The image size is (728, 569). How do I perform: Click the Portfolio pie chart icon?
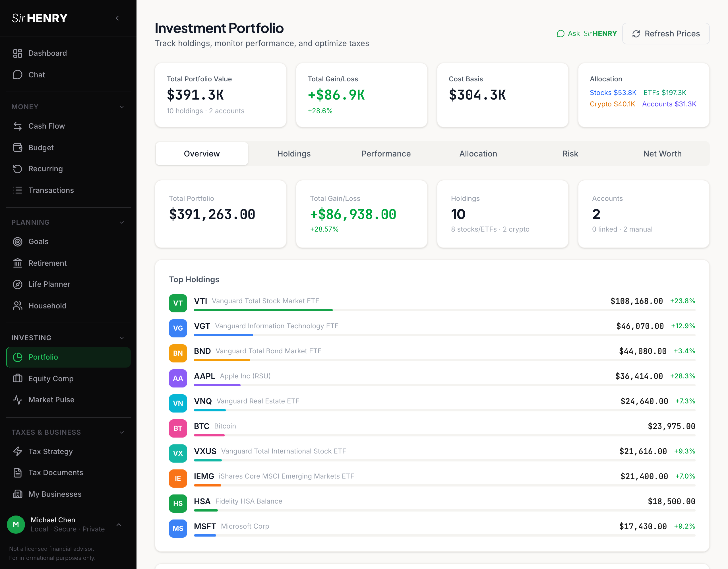[x=17, y=357]
